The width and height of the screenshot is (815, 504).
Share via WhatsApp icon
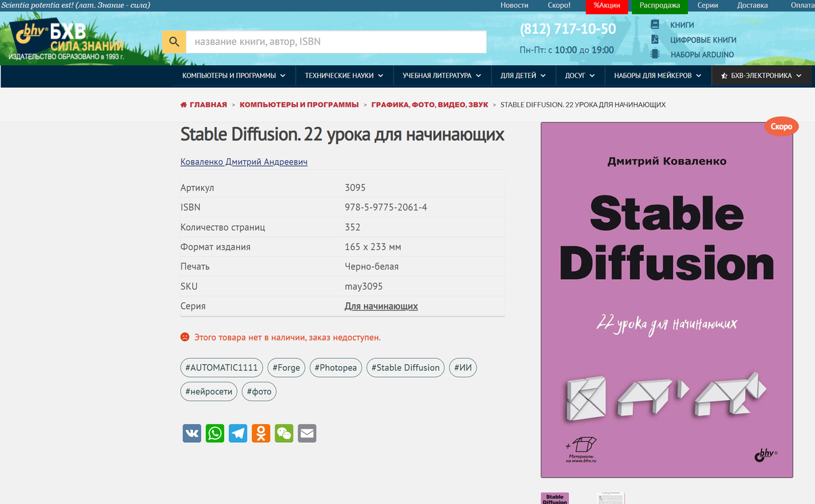pos(215,433)
